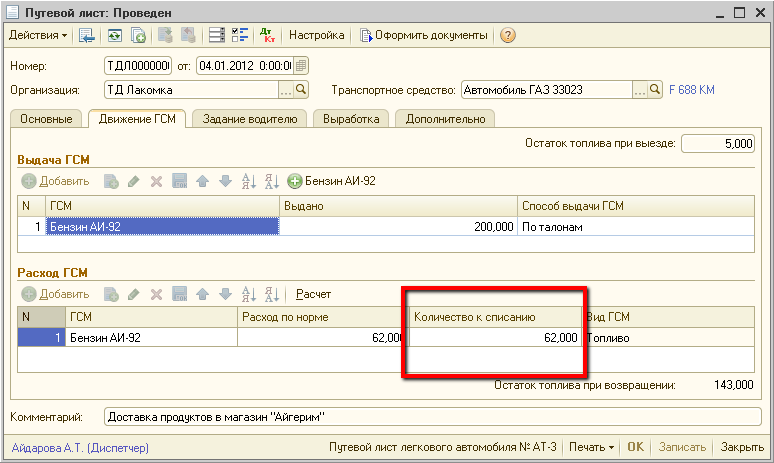Open the Действия dropdown menu

point(38,35)
